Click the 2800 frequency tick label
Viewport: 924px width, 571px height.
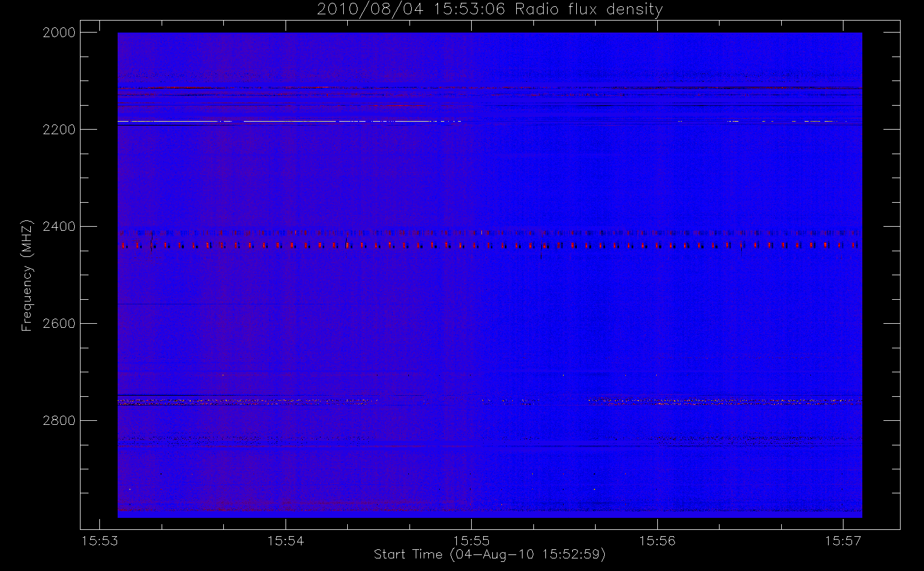[x=59, y=421]
